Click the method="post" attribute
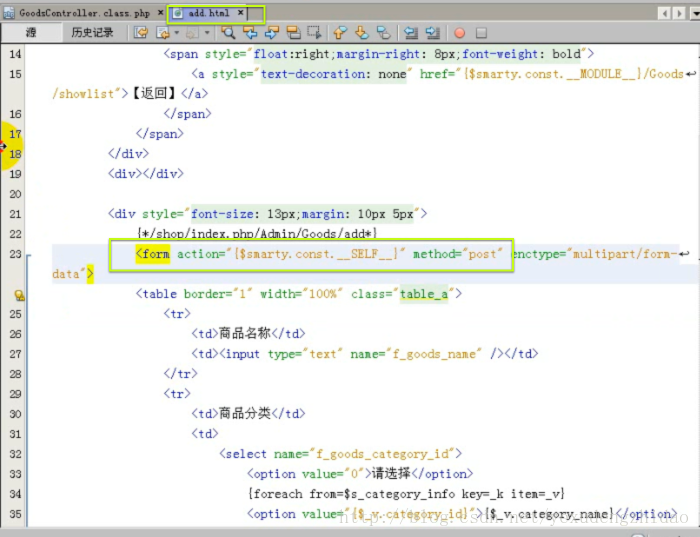This screenshot has width=700, height=537. point(458,254)
